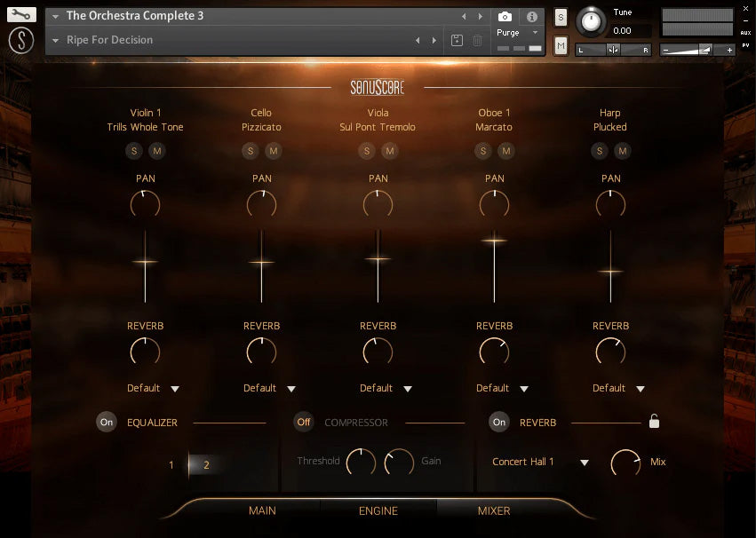This screenshot has width=756, height=538.
Task: Solo the Cello slot
Action: point(251,151)
